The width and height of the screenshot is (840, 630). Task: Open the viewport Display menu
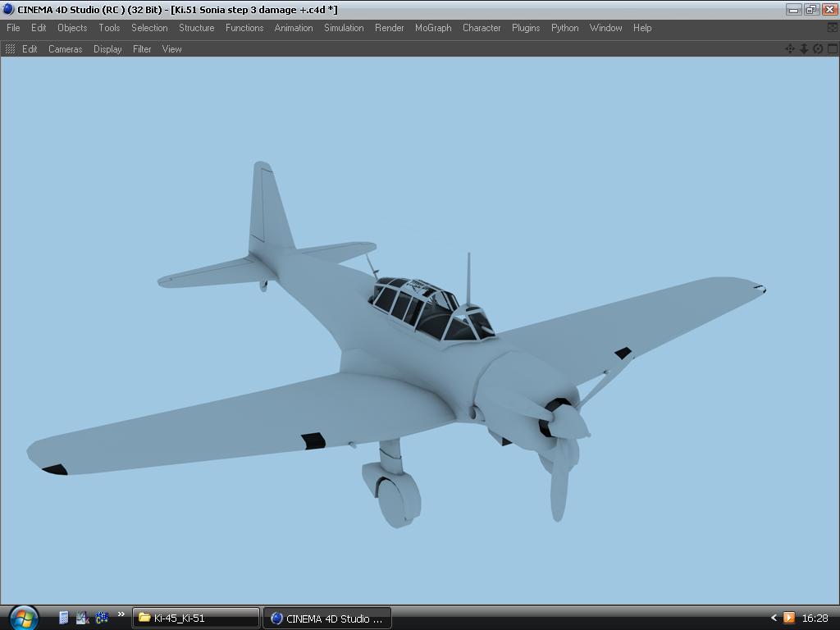click(107, 49)
